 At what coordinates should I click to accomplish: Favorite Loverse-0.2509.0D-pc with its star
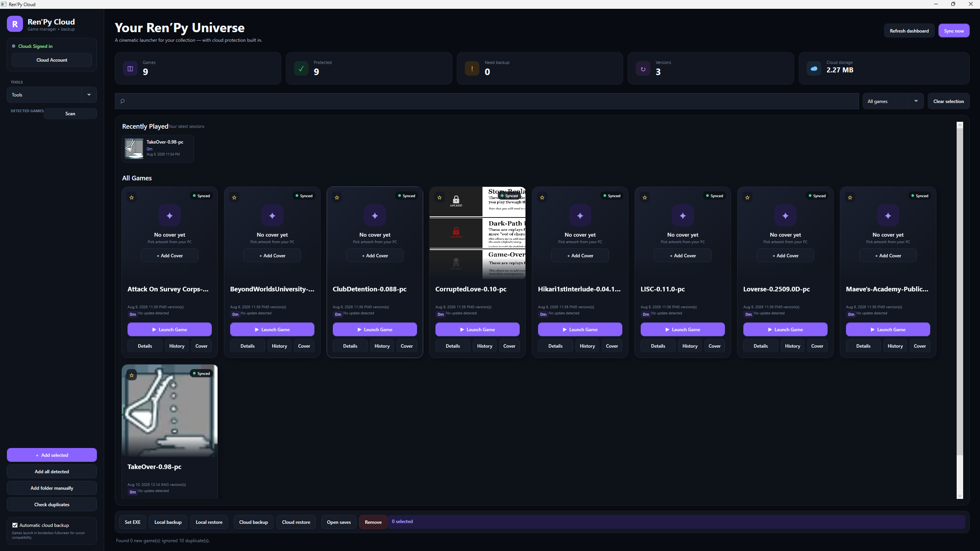click(x=748, y=198)
